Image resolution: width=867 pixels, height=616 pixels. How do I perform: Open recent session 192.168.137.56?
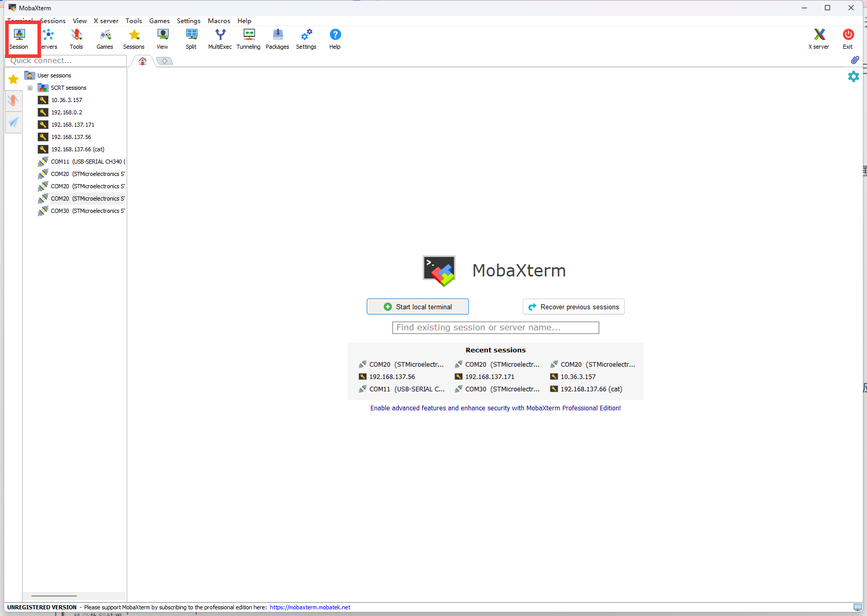[x=387, y=377]
